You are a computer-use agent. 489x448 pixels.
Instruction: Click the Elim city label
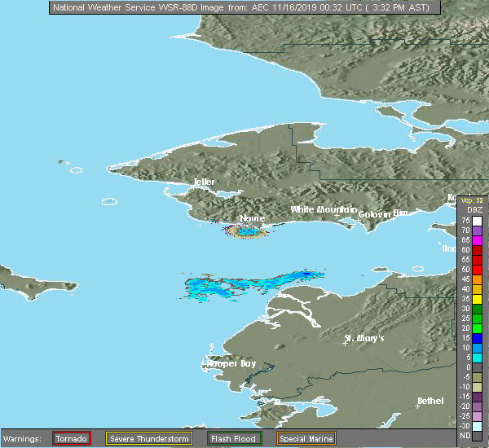400,213
